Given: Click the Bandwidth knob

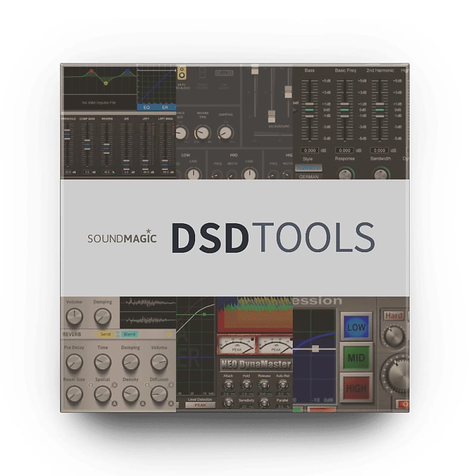Looking at the screenshot, I should tap(381, 175).
